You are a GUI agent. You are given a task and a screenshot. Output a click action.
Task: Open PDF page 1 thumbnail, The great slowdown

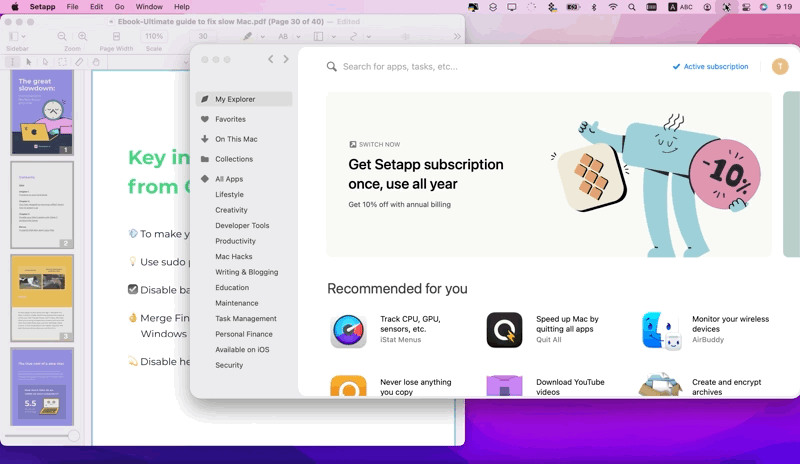click(x=42, y=112)
